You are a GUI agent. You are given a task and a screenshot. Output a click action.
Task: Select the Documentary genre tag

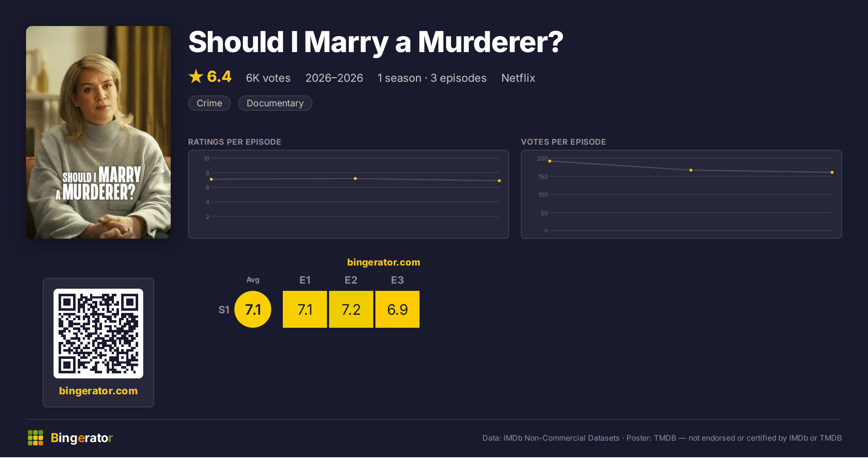coord(275,103)
